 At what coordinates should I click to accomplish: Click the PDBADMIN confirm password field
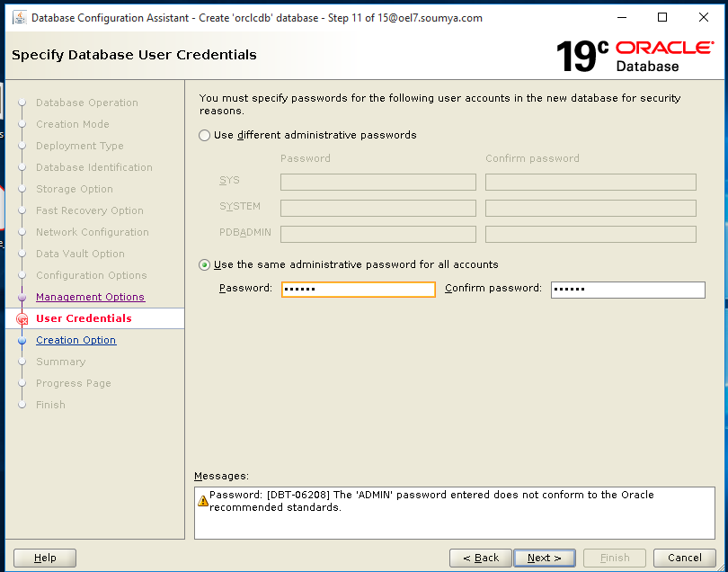coord(590,234)
